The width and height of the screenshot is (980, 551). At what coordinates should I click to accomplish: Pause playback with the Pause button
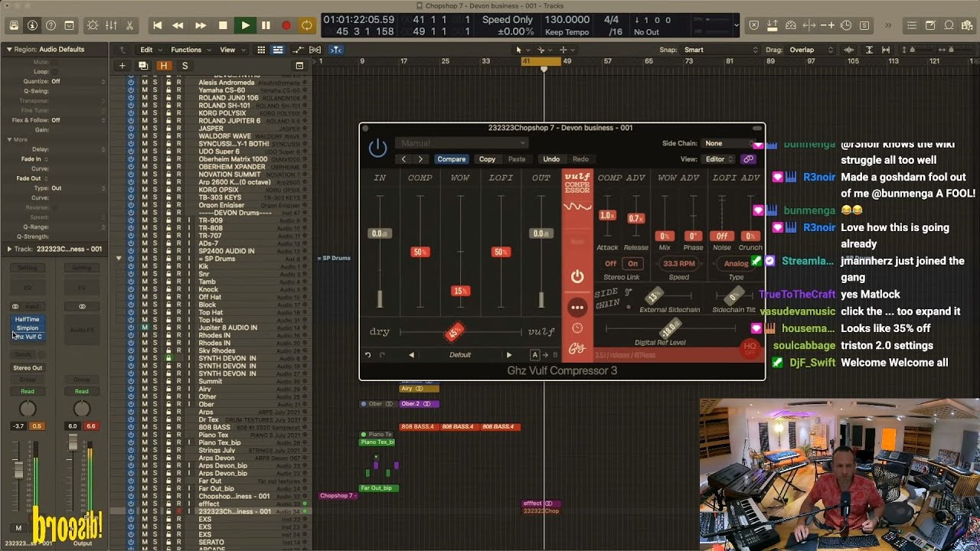click(266, 25)
